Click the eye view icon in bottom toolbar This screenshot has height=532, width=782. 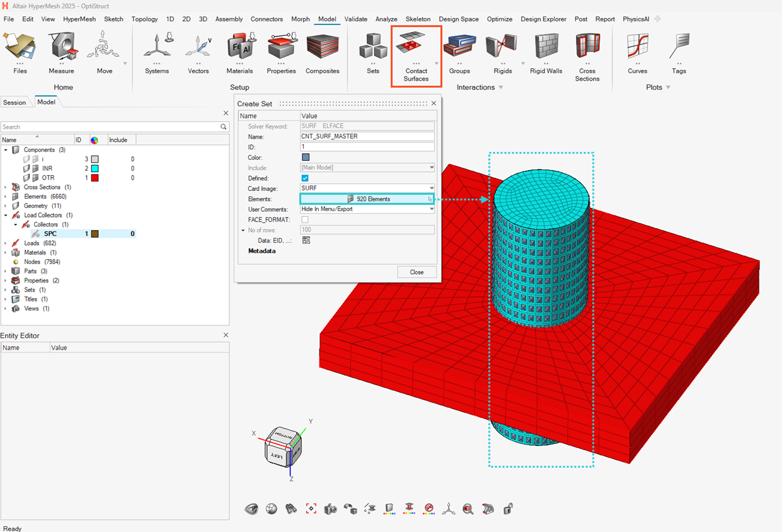click(252, 508)
